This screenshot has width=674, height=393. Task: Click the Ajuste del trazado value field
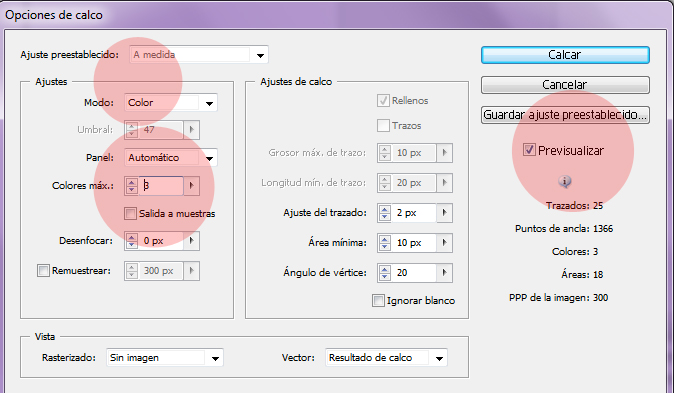point(414,213)
